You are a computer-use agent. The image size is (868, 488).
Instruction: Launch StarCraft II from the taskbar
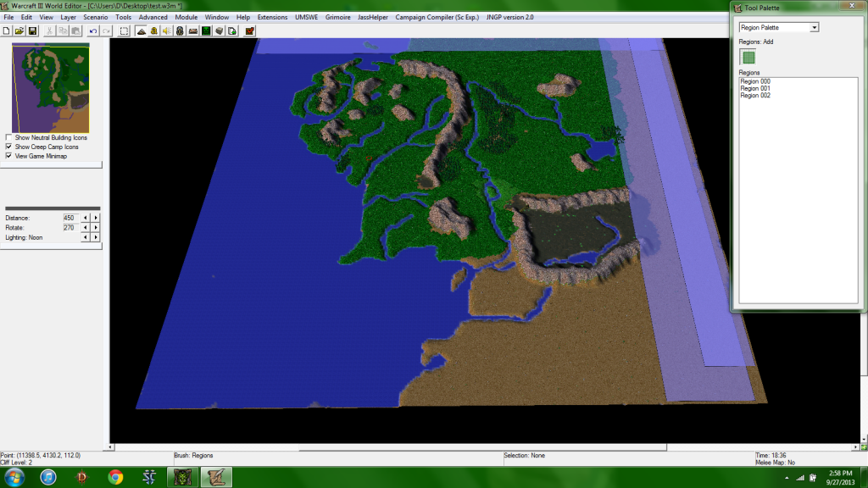[x=149, y=477]
